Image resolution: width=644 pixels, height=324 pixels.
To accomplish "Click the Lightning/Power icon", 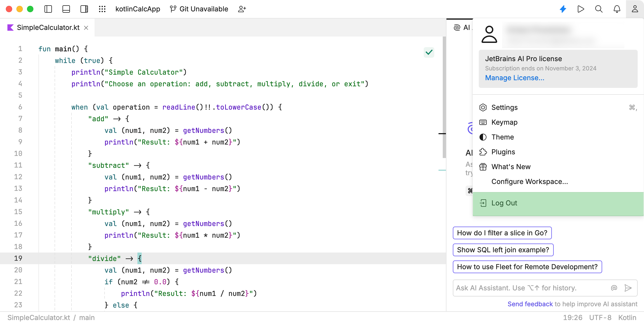I will [562, 9].
